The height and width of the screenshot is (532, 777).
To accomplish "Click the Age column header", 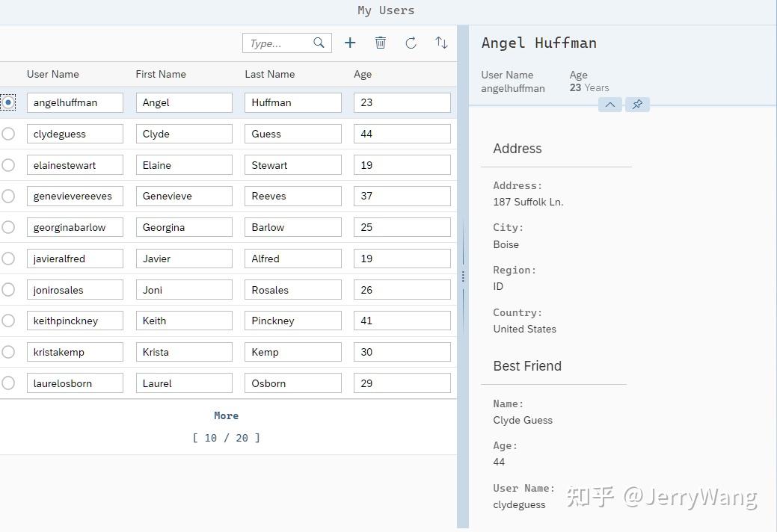I will [x=363, y=74].
